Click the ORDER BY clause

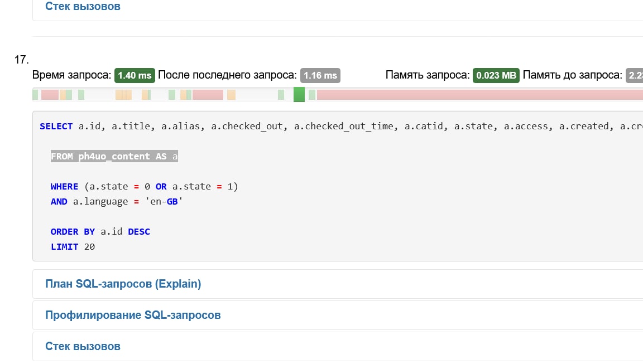pos(73,232)
